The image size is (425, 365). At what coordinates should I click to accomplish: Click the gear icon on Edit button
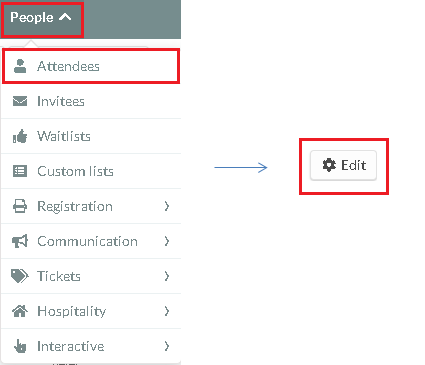coord(329,165)
